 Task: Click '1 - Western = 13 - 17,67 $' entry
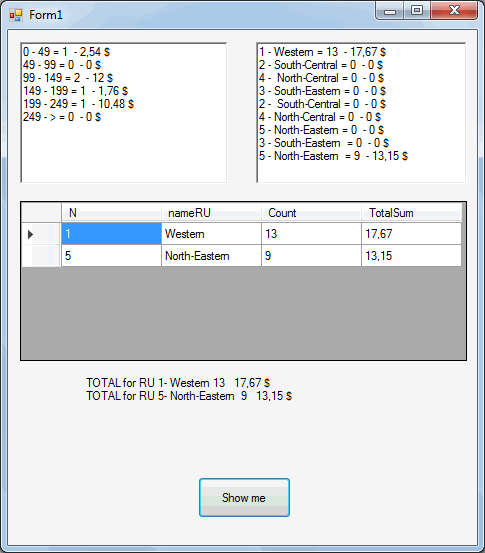322,52
